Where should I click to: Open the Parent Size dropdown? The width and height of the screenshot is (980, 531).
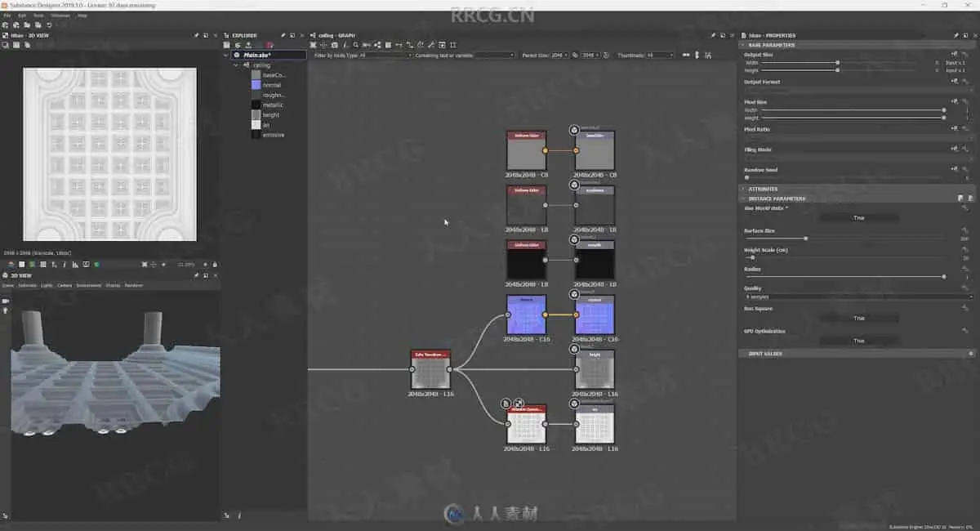click(x=559, y=55)
